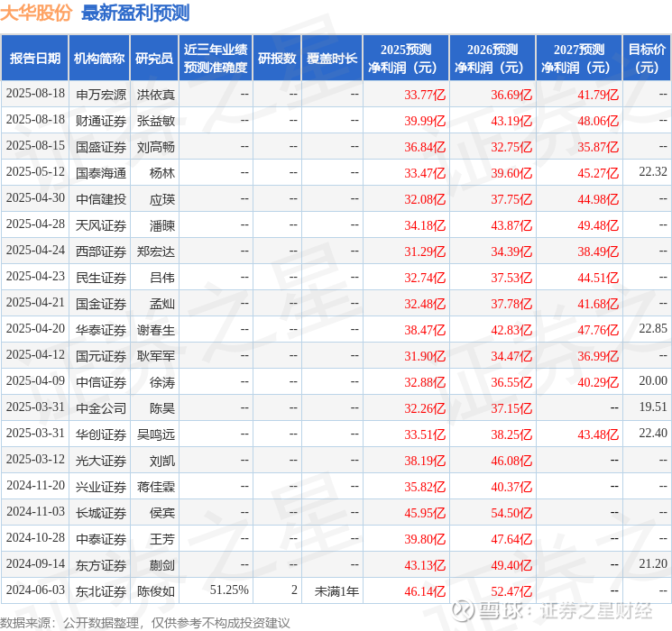Select the 国金证券 institution cell
The image size is (672, 631).
coord(101,303)
